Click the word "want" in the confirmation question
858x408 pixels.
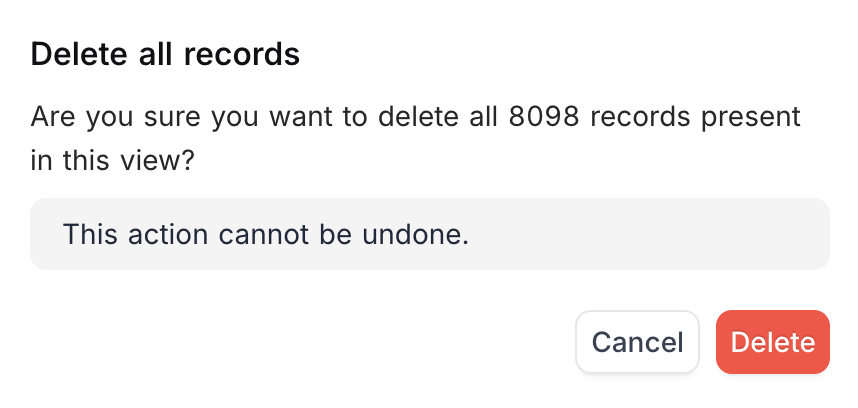(x=302, y=118)
